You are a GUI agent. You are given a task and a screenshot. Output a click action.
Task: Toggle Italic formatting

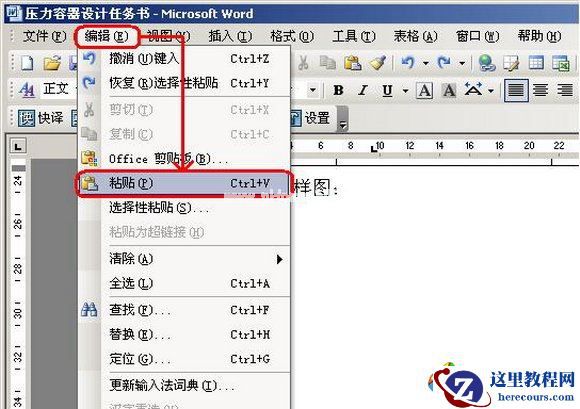coord(362,90)
